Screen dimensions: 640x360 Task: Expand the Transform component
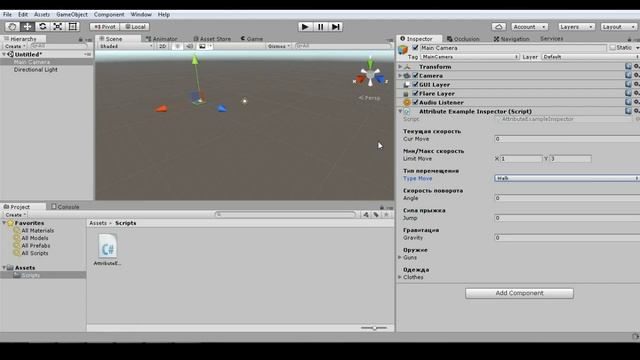[400, 67]
